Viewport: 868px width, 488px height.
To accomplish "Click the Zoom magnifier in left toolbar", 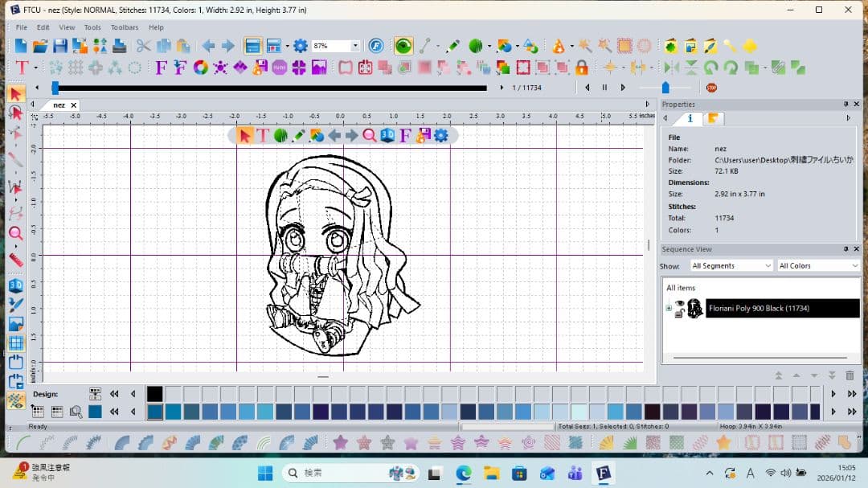I will [x=15, y=234].
